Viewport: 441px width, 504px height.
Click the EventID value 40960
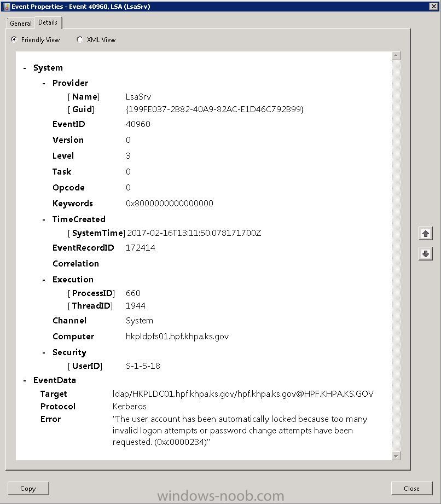coord(138,124)
